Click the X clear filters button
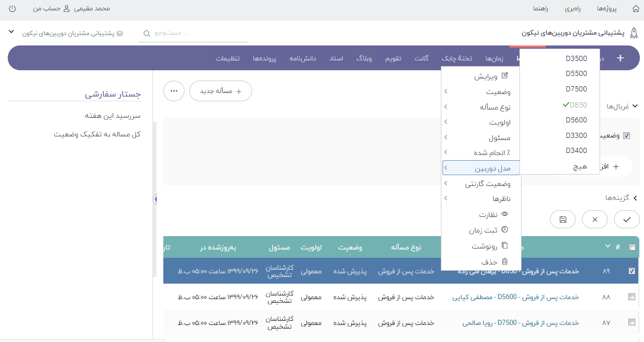The image size is (644, 342). [594, 220]
